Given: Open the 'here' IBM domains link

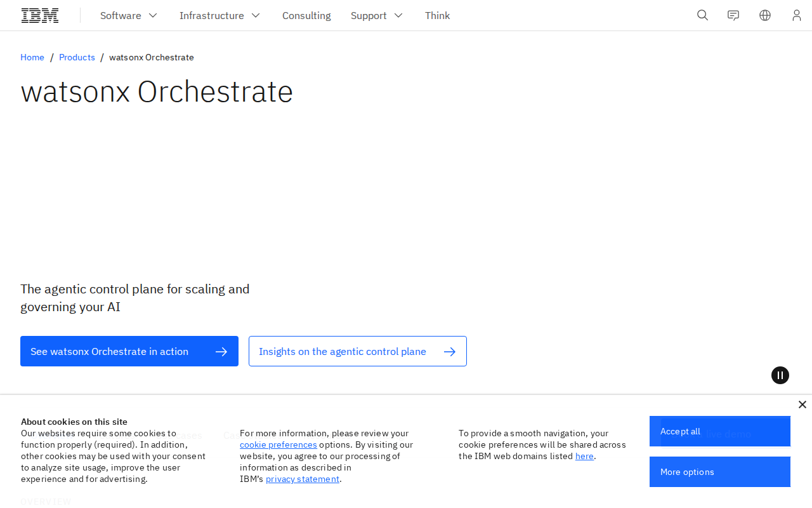Looking at the screenshot, I should (584, 456).
